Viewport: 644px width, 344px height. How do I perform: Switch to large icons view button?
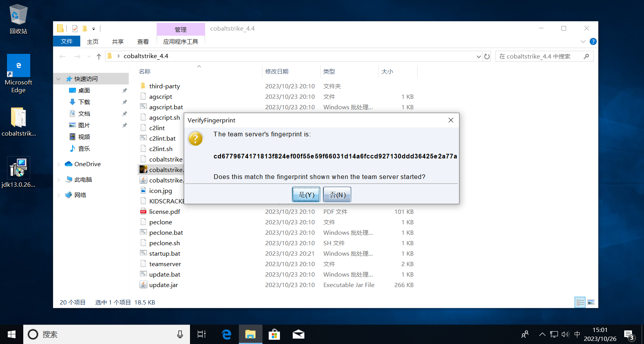point(591,303)
